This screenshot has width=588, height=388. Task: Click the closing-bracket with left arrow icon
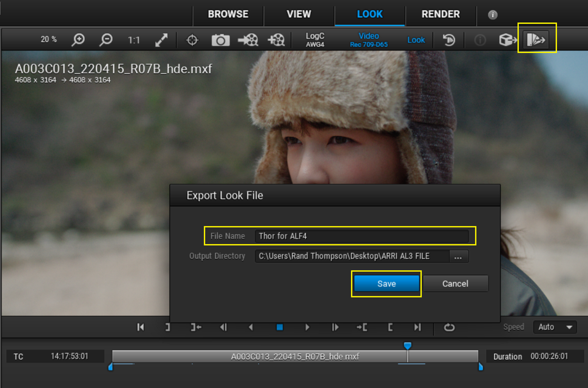pos(196,327)
